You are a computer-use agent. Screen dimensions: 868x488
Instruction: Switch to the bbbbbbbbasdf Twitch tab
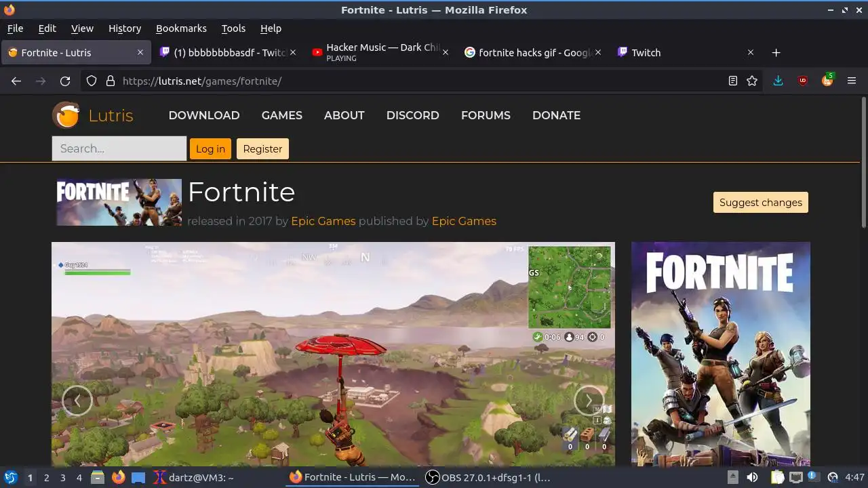click(229, 52)
